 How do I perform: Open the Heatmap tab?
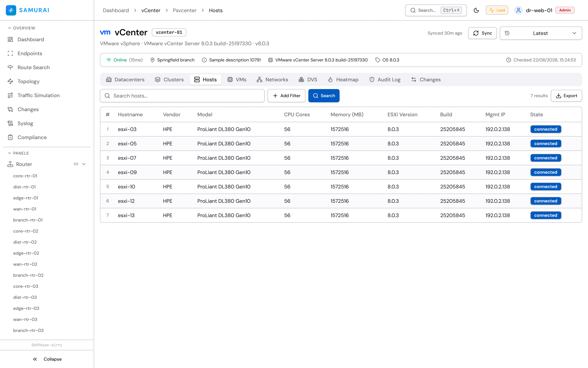click(343, 80)
